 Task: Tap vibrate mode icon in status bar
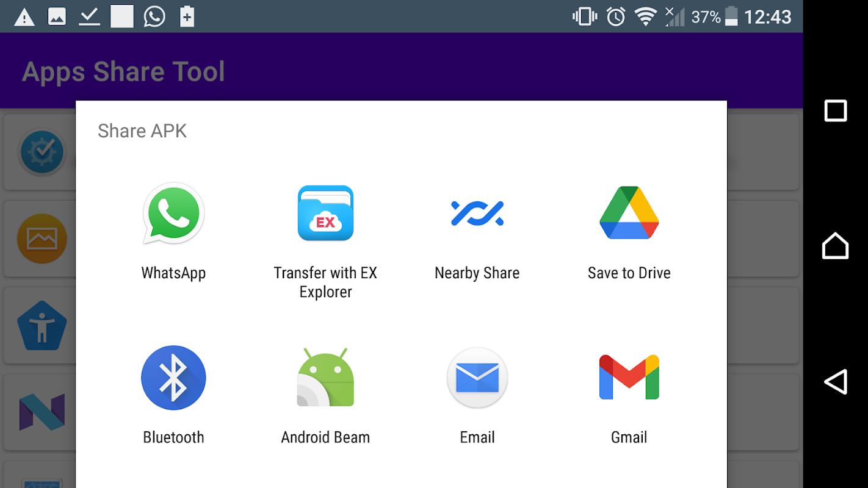pos(585,16)
